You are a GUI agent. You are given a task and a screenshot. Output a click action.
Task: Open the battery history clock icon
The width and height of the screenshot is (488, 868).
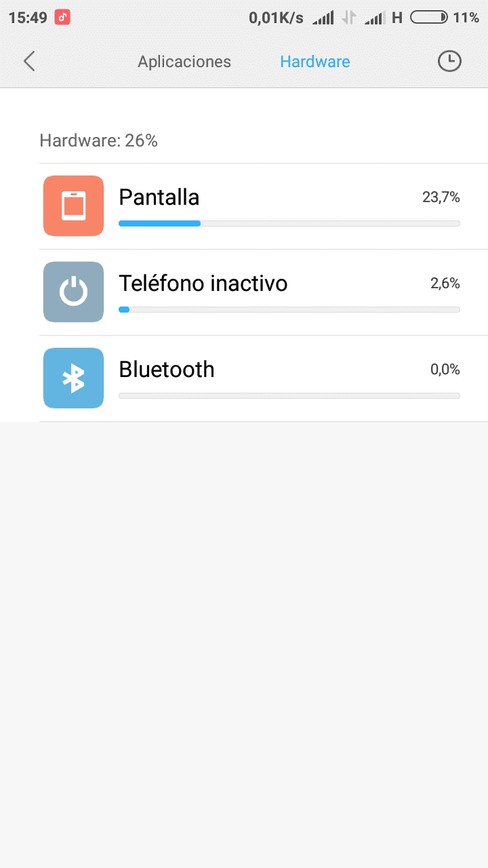click(x=449, y=61)
